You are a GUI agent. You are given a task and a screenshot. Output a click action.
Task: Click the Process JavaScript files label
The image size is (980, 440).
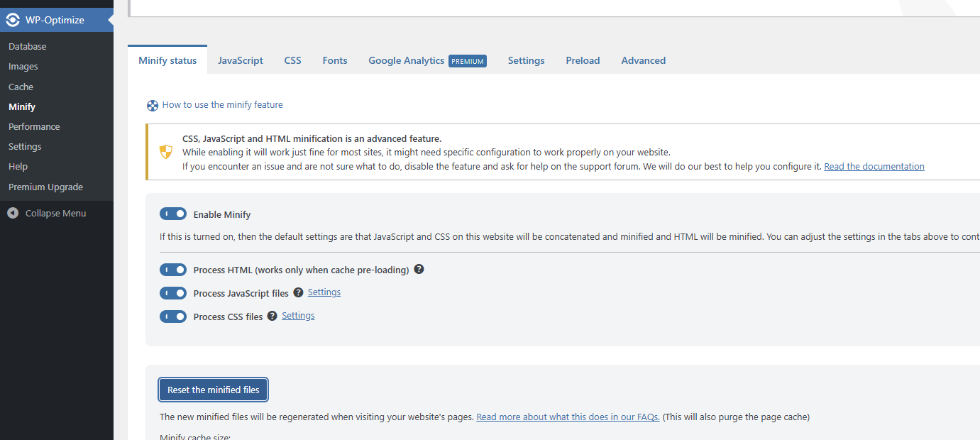click(241, 293)
